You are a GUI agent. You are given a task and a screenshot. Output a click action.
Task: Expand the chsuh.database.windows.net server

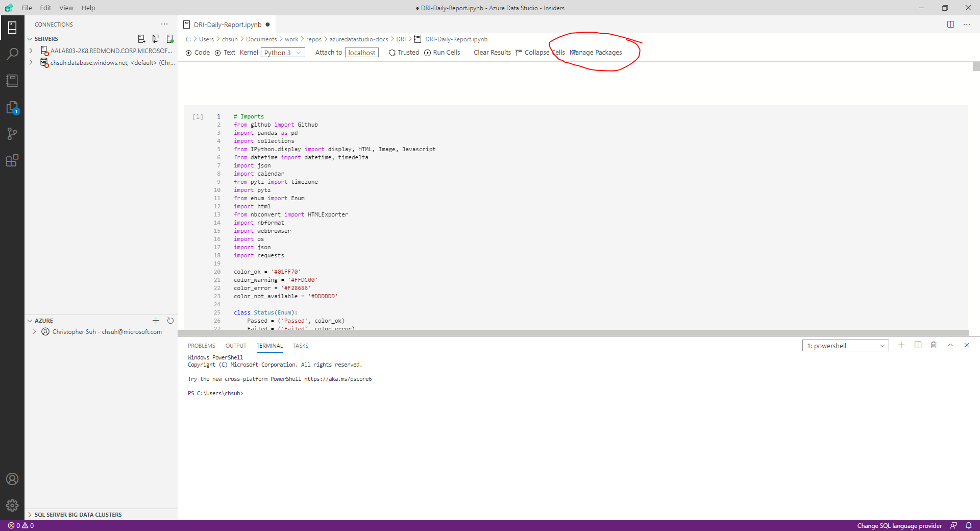pyautogui.click(x=31, y=62)
